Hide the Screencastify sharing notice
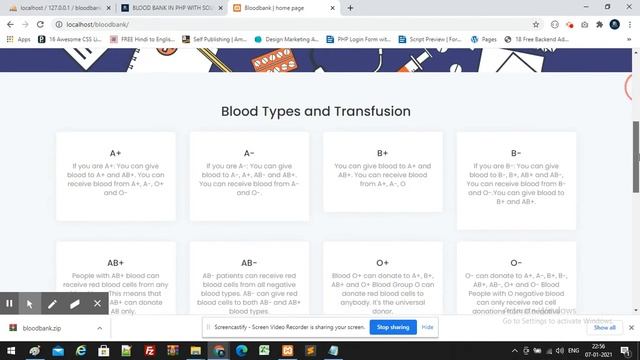The height and width of the screenshot is (360, 640). [427, 327]
